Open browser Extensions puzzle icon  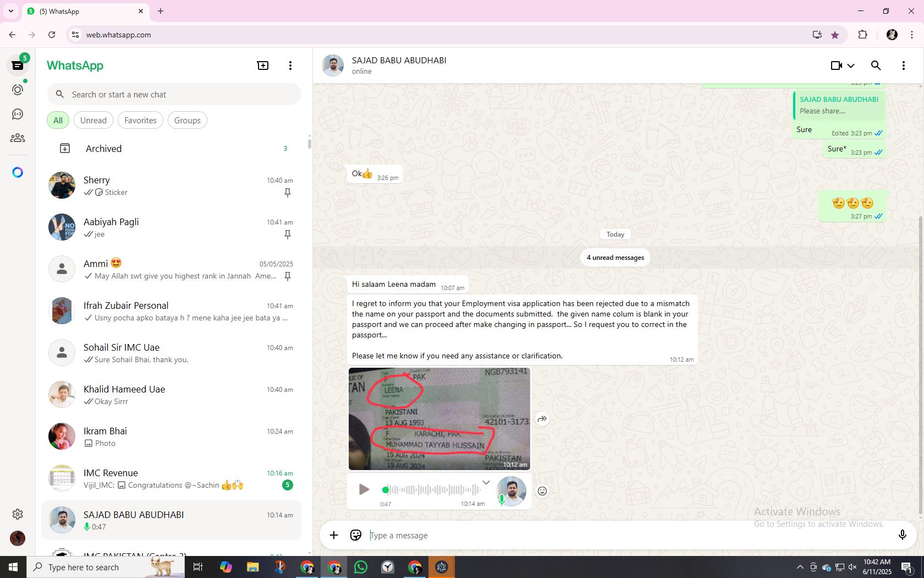(862, 35)
